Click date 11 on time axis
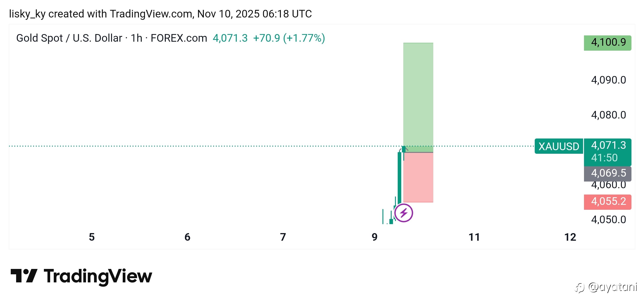644x303 pixels. point(474,237)
